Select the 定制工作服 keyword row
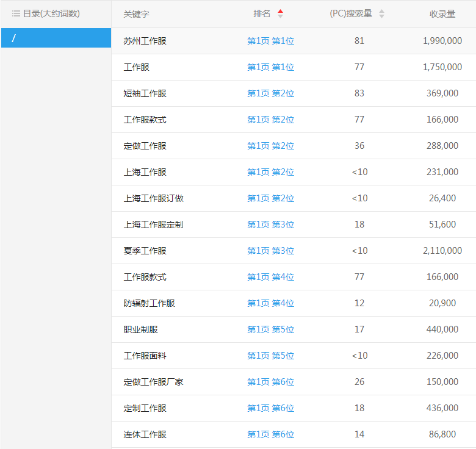476x449 pixels. pyautogui.click(x=145, y=408)
